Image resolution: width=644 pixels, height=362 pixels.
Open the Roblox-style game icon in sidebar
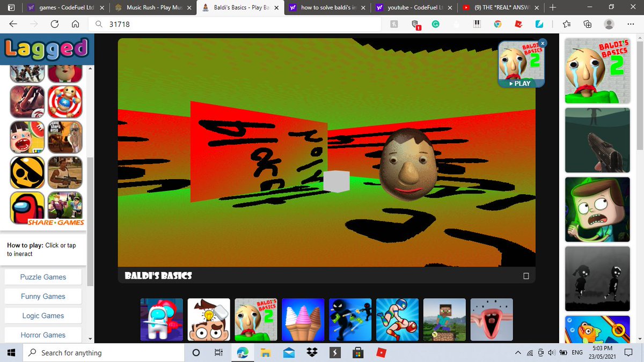click(65, 208)
